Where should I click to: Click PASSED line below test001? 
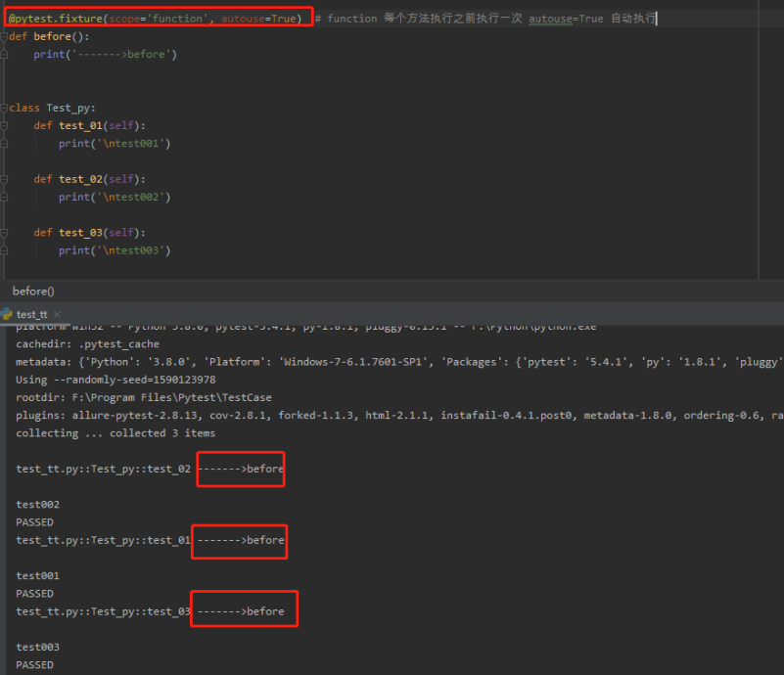tap(34, 594)
